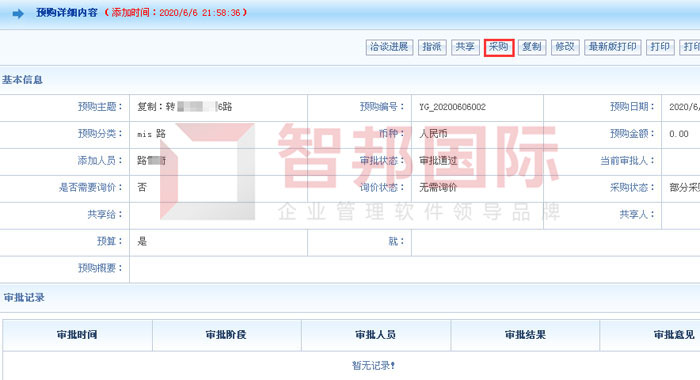700x380 pixels.
Task: Click the 审批时间 column header
Action: [77, 335]
